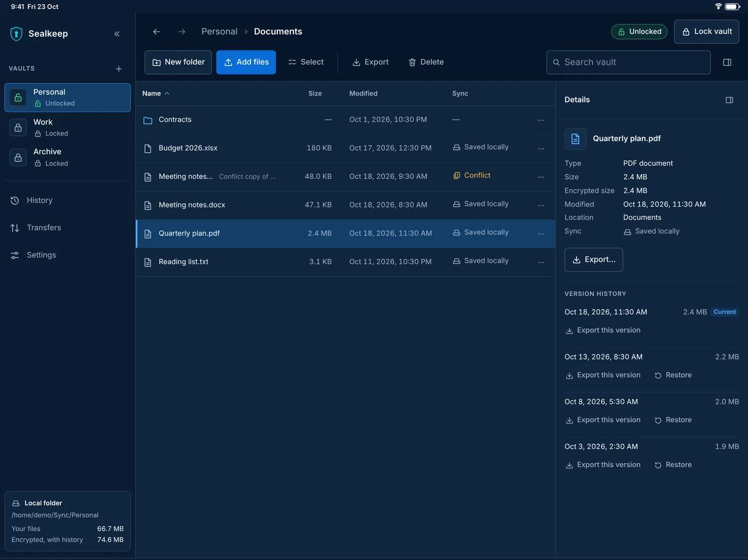Select the Personal vault

[67, 98]
